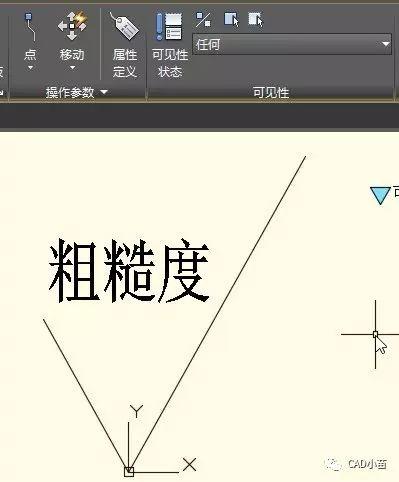This screenshot has width=399, height=482.
Task: Select the 粗糙度 text object
Action: click(129, 270)
